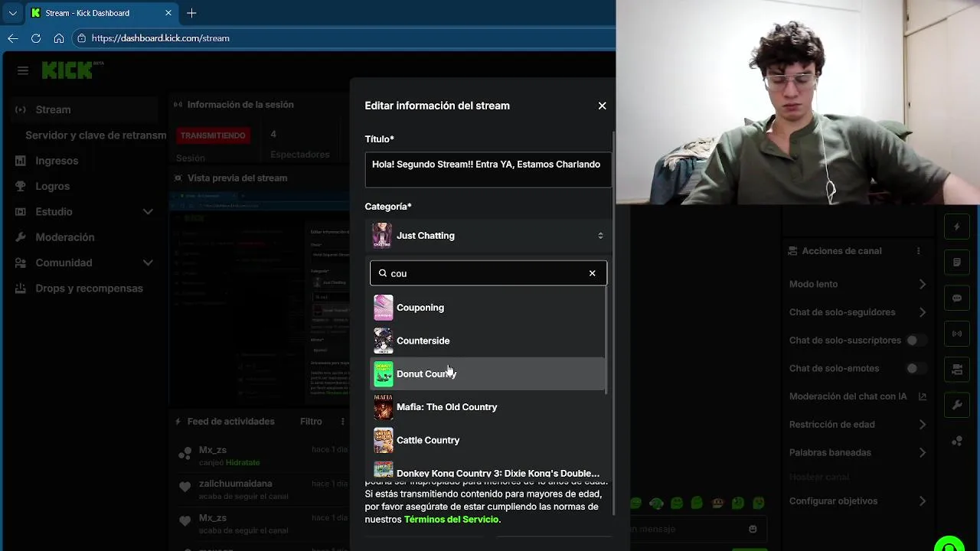The width and height of the screenshot is (980, 551).
Task: Click the broadcast signal sidebar icon
Action: [x=957, y=334]
